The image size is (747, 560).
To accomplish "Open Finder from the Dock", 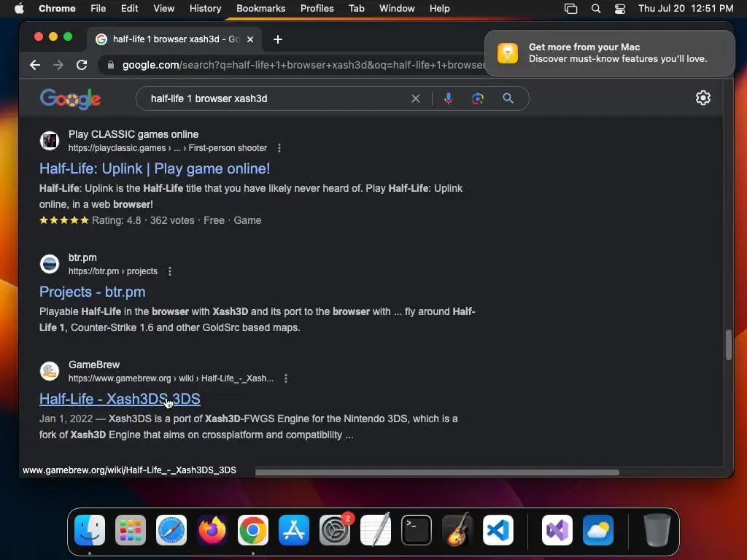I will tap(90, 530).
